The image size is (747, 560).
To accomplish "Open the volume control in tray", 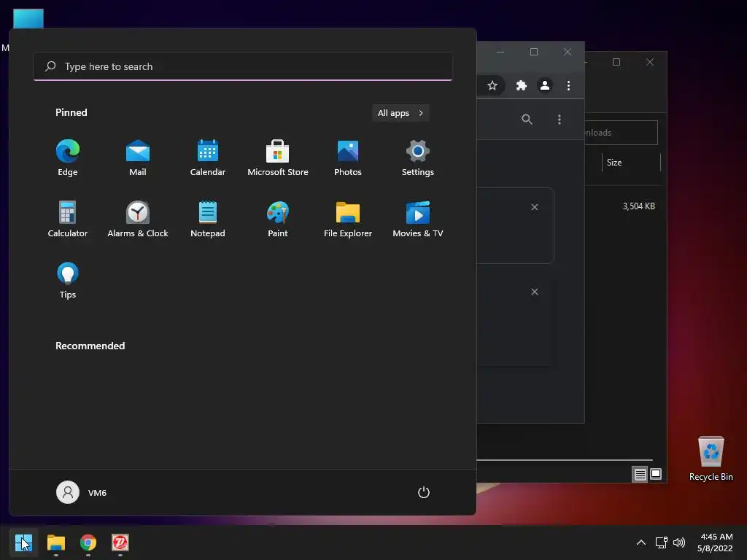I will [x=679, y=542].
